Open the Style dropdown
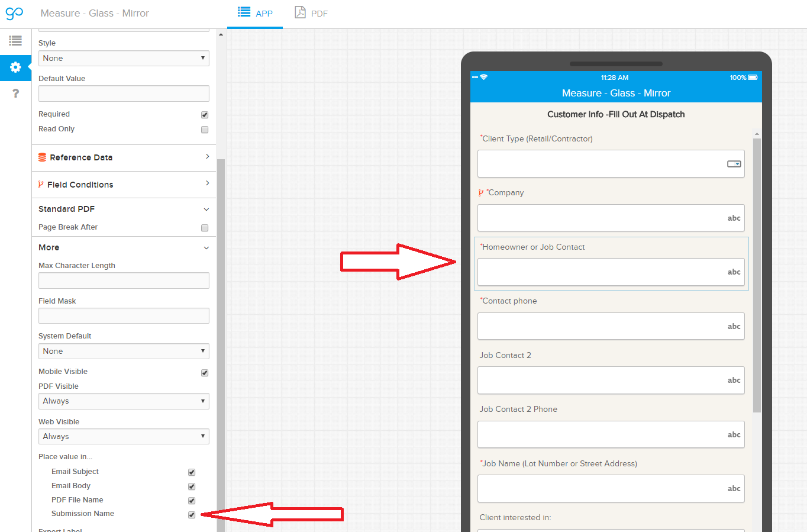This screenshot has width=807, height=532. (124, 58)
